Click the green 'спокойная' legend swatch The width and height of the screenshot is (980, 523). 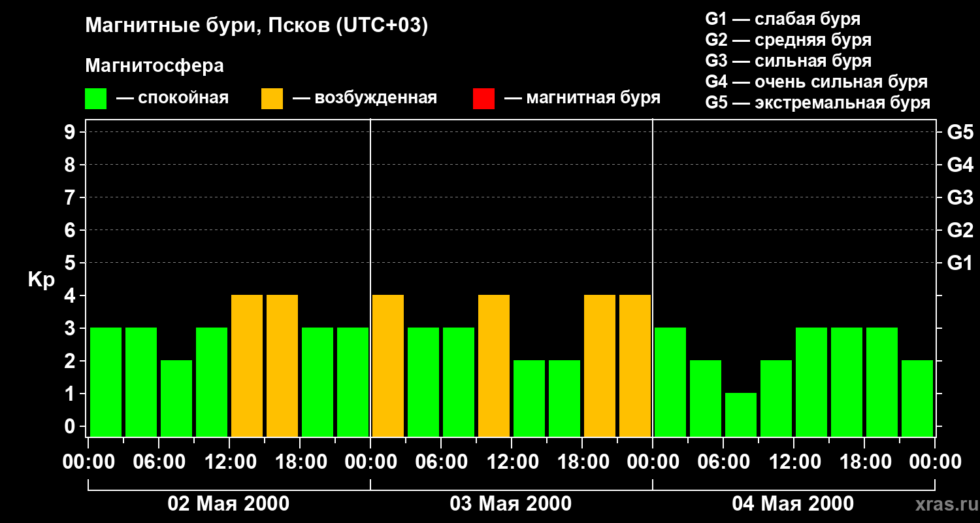(x=95, y=99)
